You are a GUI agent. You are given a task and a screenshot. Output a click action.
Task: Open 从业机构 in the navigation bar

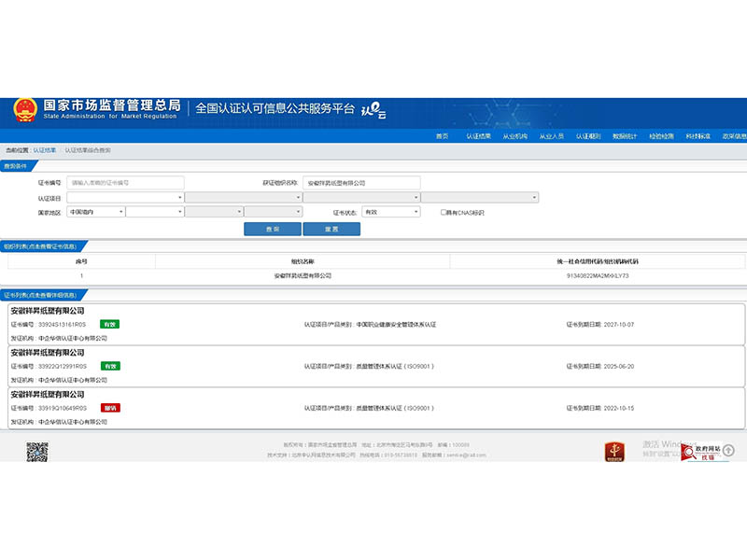click(x=515, y=136)
